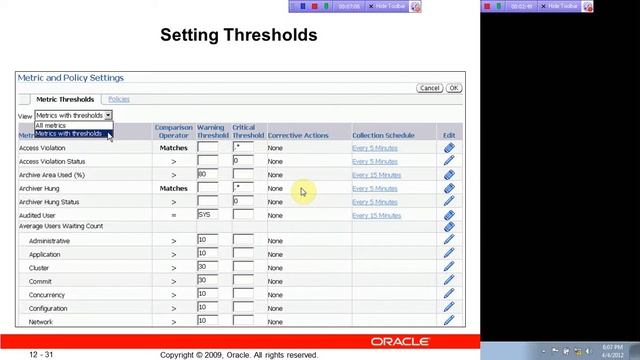Image resolution: width=640 pixels, height=360 pixels.
Task: Open Application row edit pencil
Action: pos(449,253)
